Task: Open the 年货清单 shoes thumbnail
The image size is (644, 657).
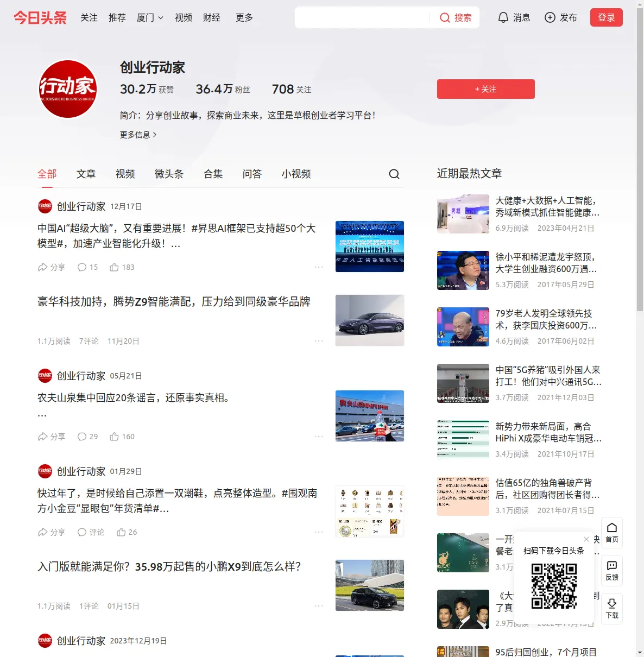Action: (x=370, y=511)
